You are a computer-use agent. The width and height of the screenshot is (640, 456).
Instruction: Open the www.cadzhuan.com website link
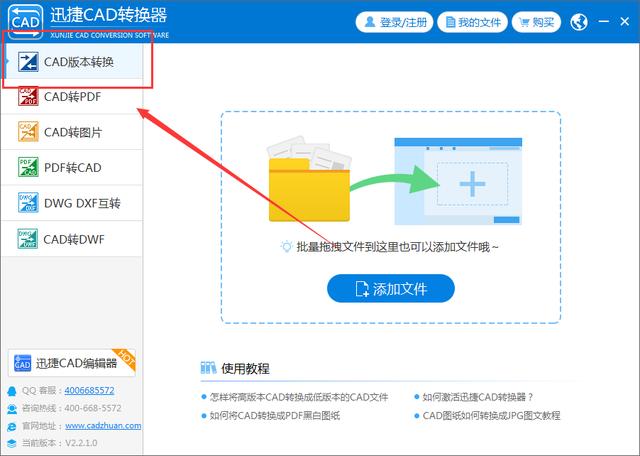103,425
